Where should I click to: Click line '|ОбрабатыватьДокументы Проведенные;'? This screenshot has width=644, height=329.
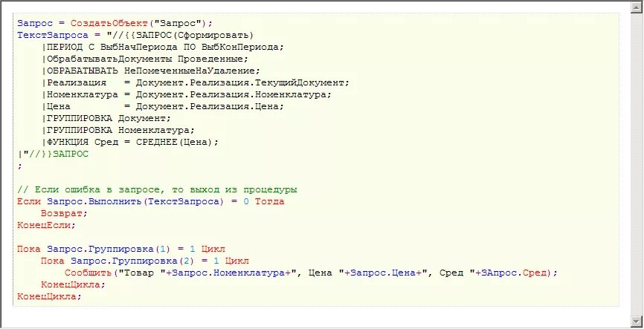click(145, 59)
